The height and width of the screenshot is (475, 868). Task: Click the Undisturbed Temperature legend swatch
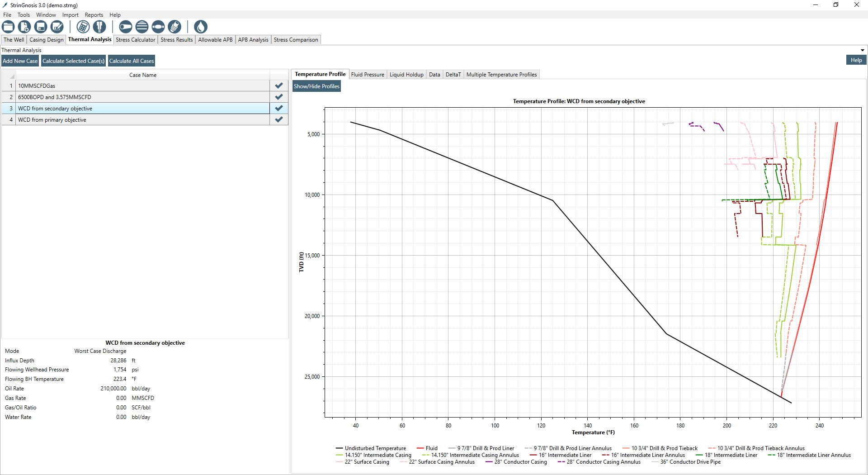(x=339, y=448)
